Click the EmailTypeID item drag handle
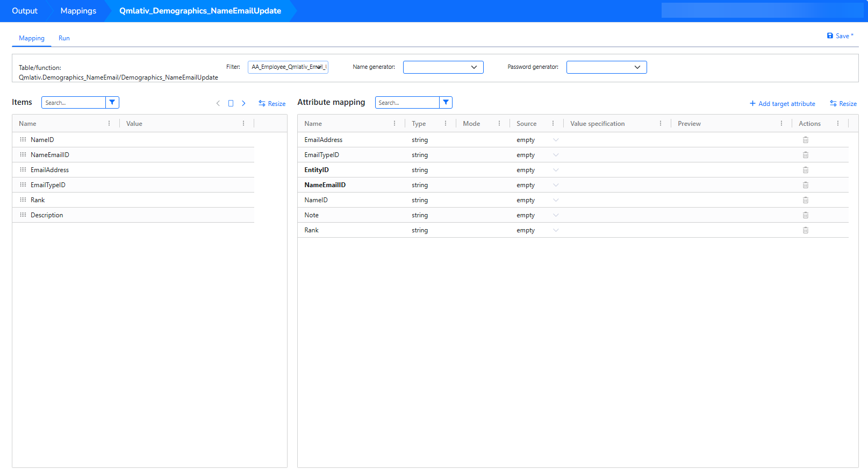The height and width of the screenshot is (469, 868). coord(23,184)
